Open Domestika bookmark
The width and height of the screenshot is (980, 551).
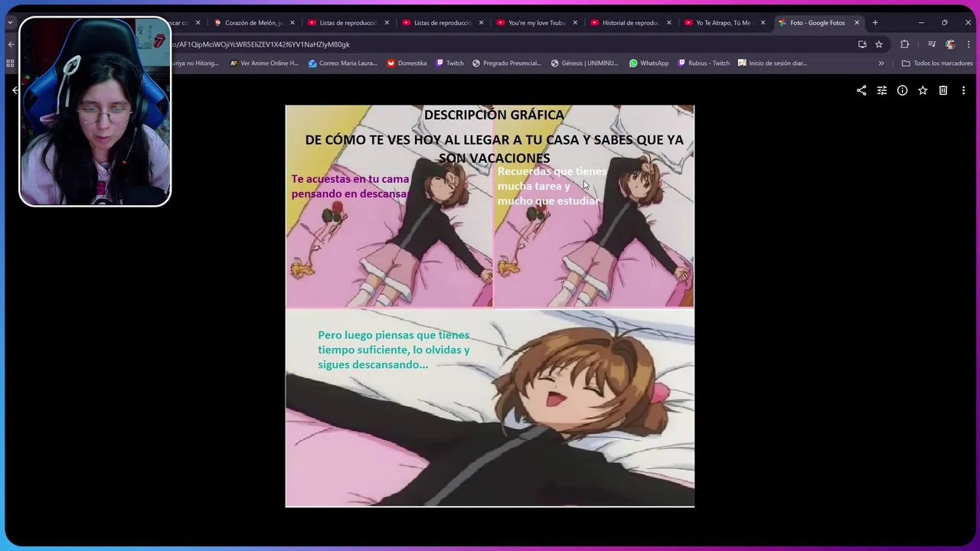407,64
